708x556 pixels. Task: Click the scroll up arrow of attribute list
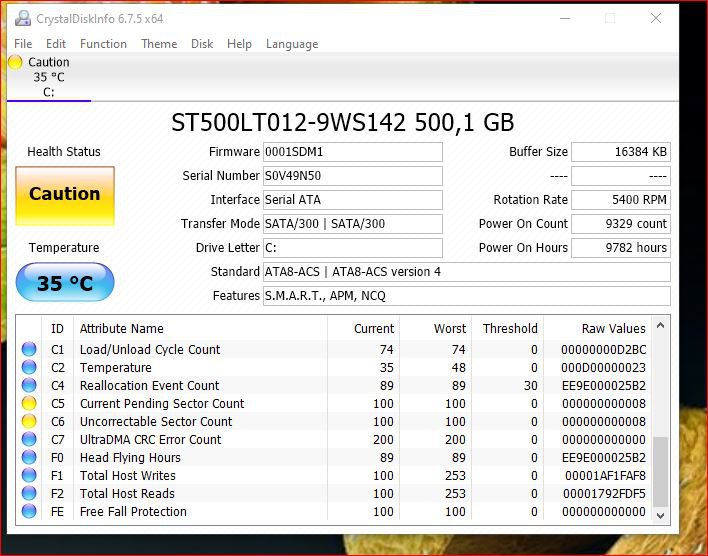(x=660, y=325)
